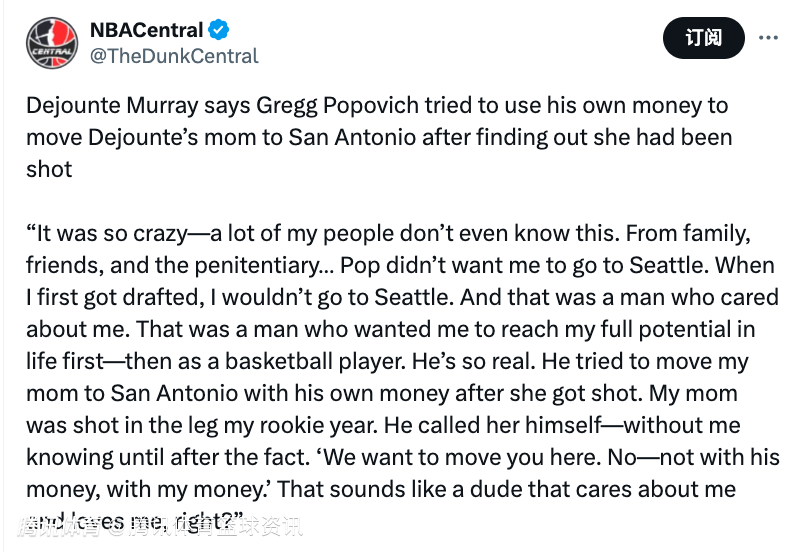This screenshot has height=552, width=794.
Task: Click the 订阅 subscribe button
Action: 703,38
